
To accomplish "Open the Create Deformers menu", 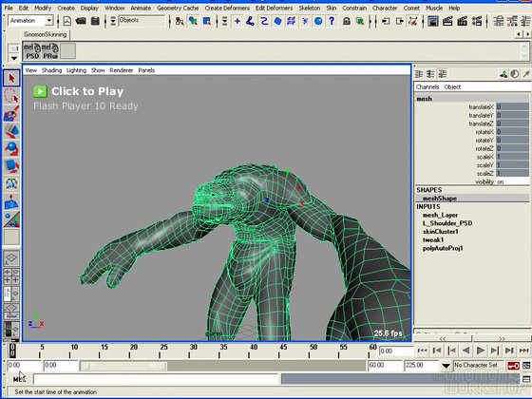I will click(x=227, y=8).
